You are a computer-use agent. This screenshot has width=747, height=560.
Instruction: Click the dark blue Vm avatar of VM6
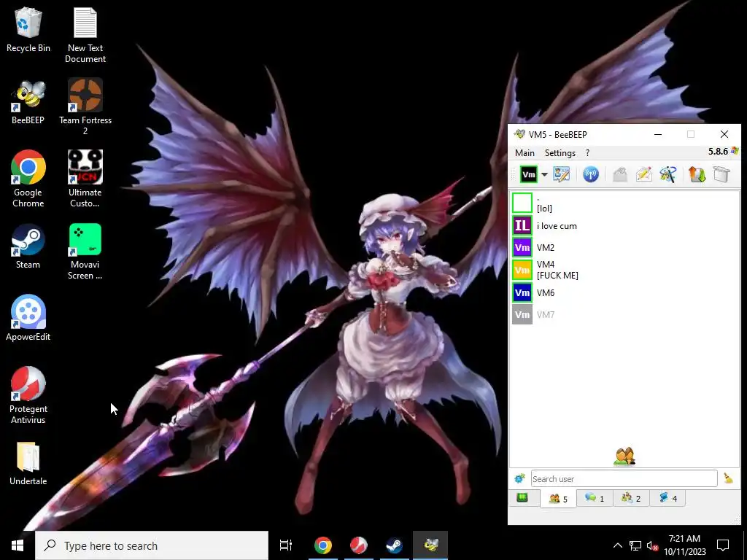pos(522,293)
